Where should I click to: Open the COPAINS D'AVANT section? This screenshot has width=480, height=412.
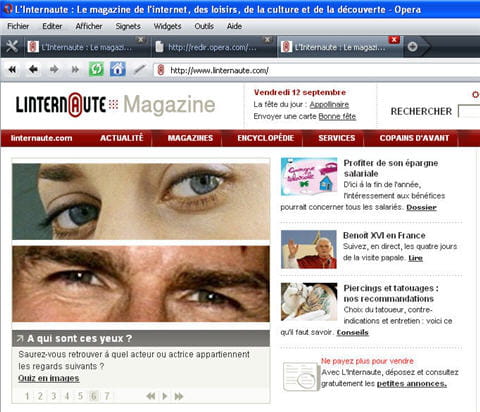pos(414,138)
